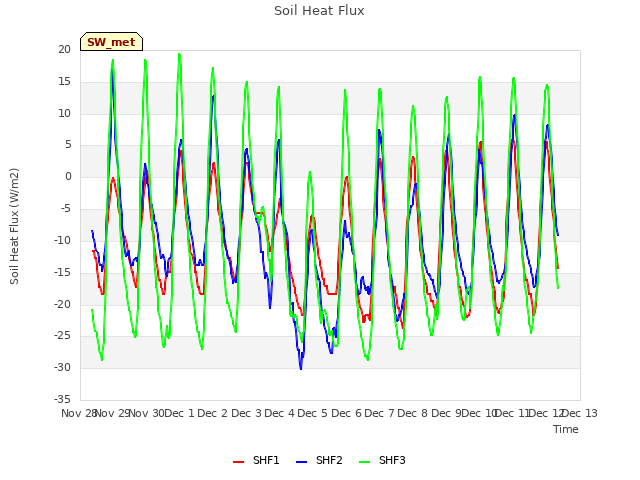The width and height of the screenshot is (640, 480).
Task: Click the blue SHF2 legend color marker
Action: (301, 462)
